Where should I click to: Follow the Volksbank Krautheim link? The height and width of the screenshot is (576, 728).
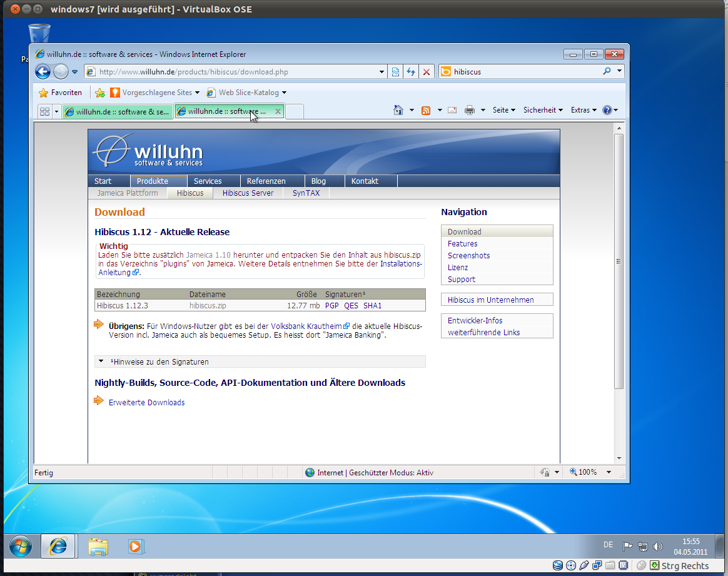pyautogui.click(x=310, y=326)
